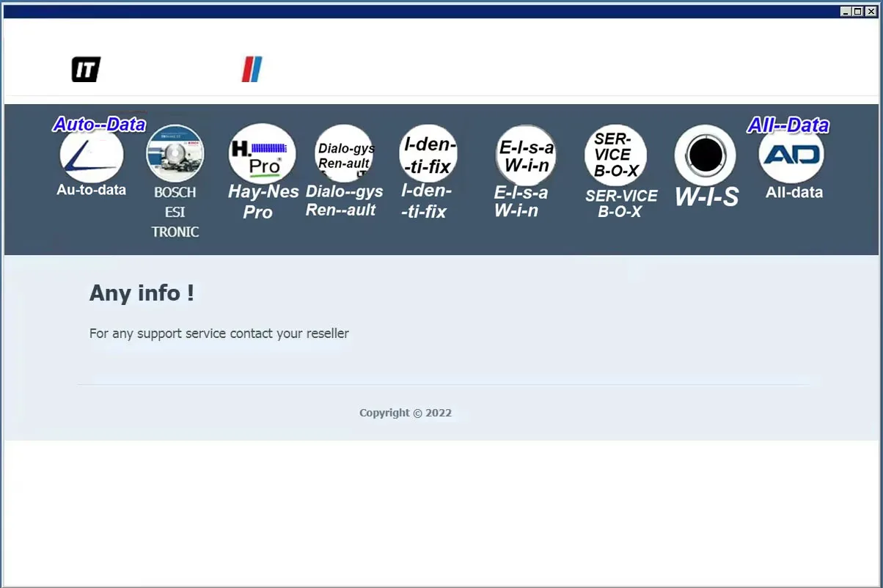This screenshot has width=883, height=588.
Task: Select the E-l-s-a W-i-n caption below icon
Action: tap(521, 202)
